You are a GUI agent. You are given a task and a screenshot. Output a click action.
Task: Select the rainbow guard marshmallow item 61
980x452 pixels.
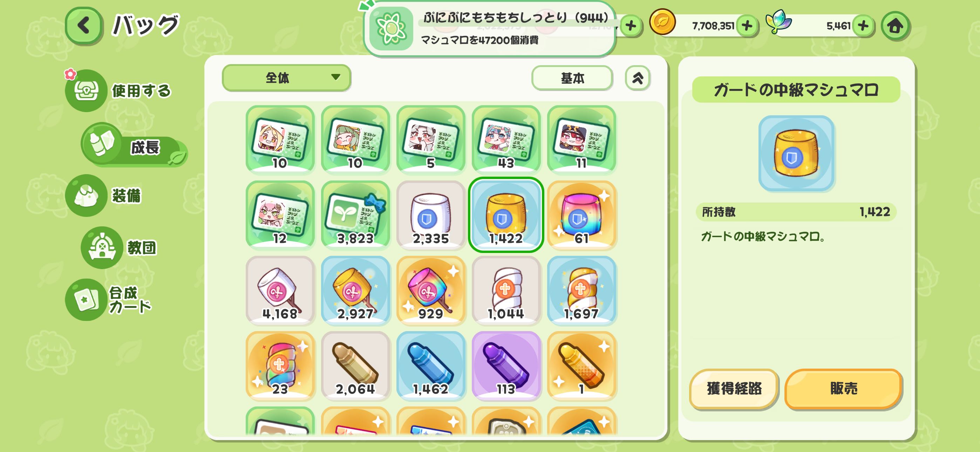coord(581,215)
